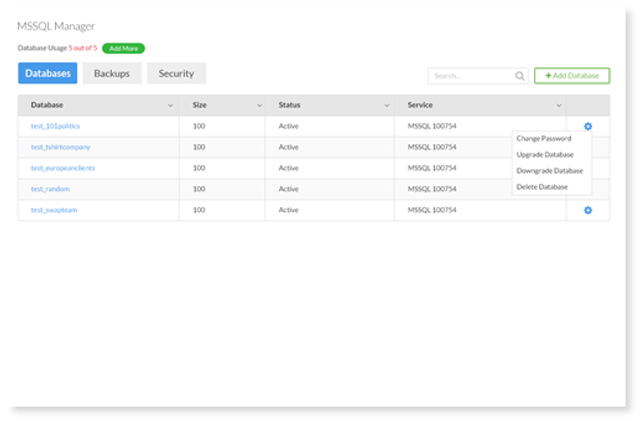Click the Service column header label
The width and height of the screenshot is (640, 421).
click(x=420, y=105)
